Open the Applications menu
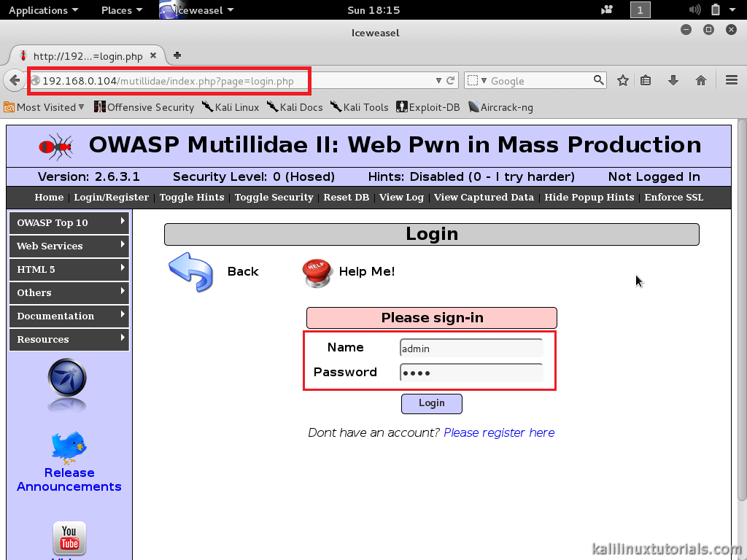This screenshot has height=560, width=747. (x=38, y=9)
